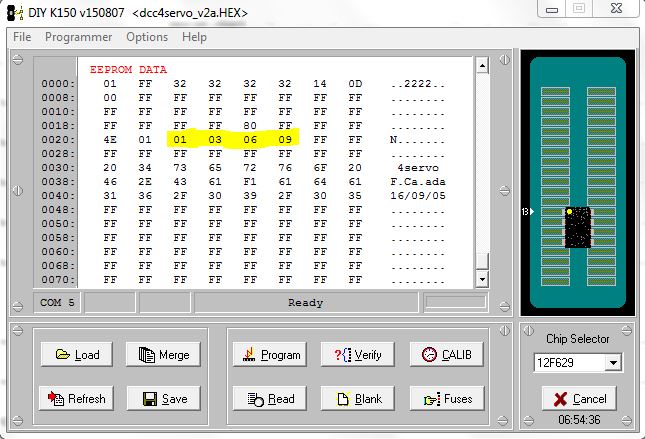Image resolution: width=645 pixels, height=439 pixels.
Task: Open the Fuses configuration
Action: [x=445, y=399]
